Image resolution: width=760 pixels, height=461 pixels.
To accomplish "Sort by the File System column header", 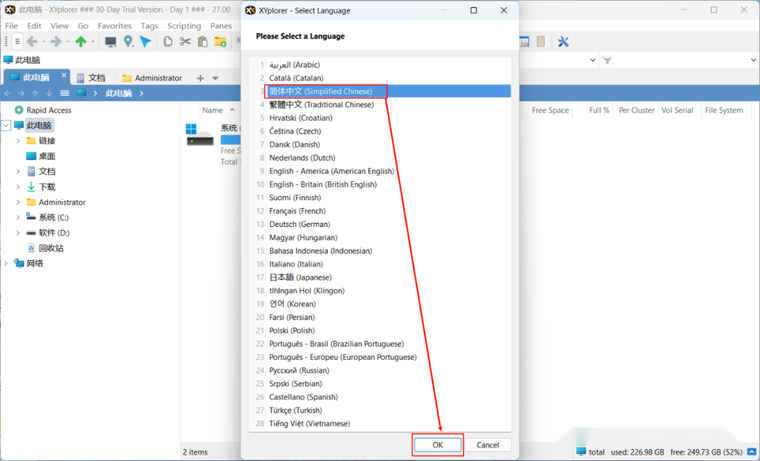I will click(724, 110).
